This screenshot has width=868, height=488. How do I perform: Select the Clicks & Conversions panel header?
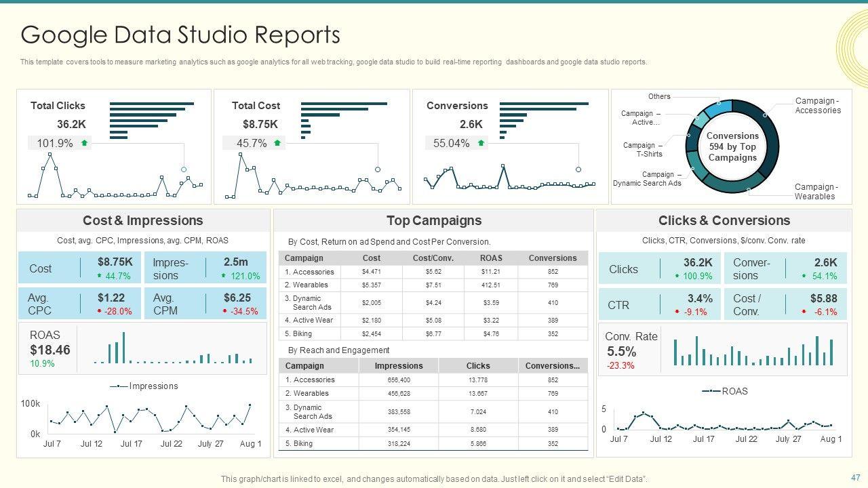724,221
